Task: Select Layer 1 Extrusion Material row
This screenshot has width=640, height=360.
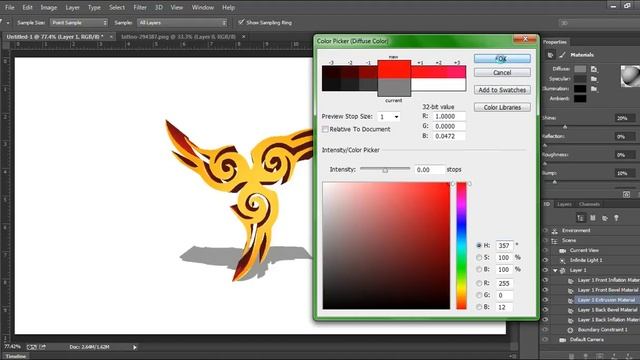Action: coord(606,300)
